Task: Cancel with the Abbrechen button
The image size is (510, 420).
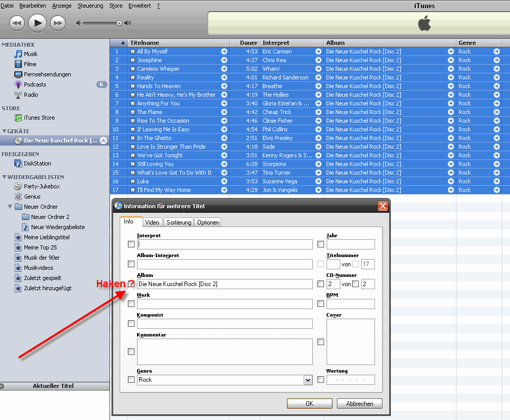Action: (x=360, y=403)
